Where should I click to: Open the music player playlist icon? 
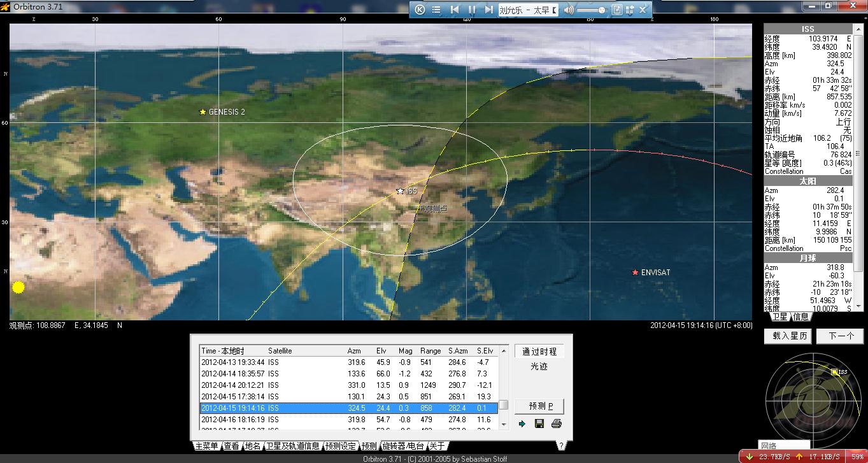tap(436, 10)
